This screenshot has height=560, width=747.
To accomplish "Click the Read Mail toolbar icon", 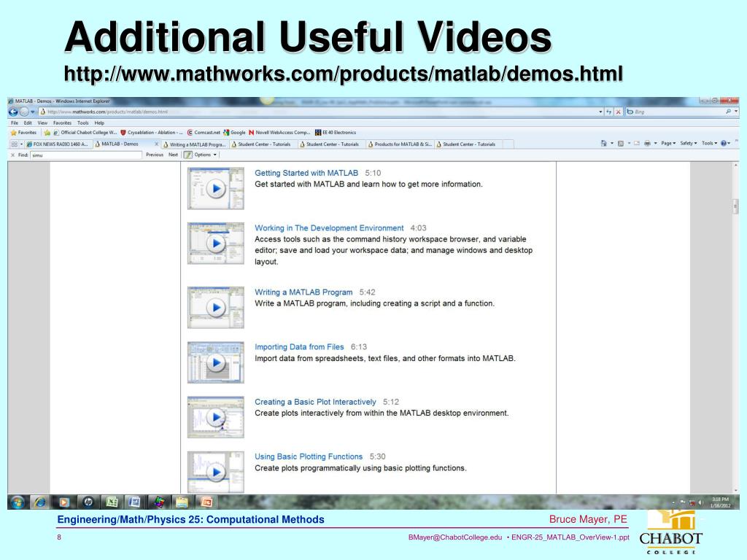I will point(637,144).
